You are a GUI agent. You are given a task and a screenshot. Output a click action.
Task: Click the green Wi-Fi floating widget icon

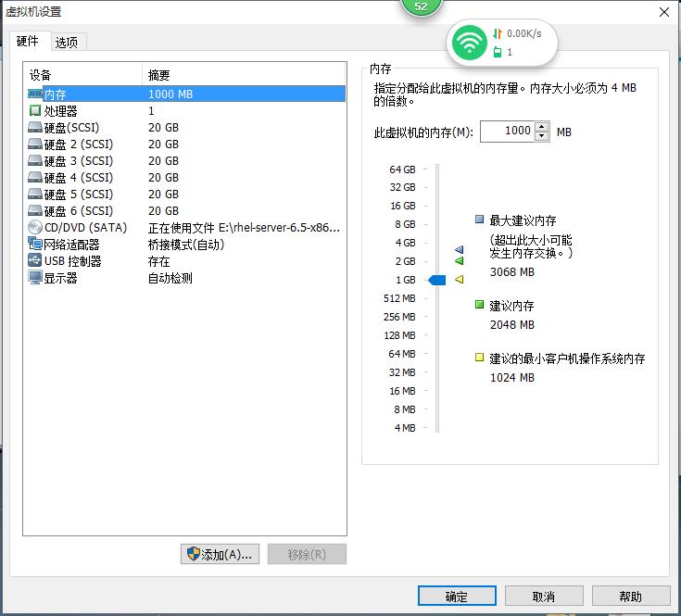[x=470, y=43]
